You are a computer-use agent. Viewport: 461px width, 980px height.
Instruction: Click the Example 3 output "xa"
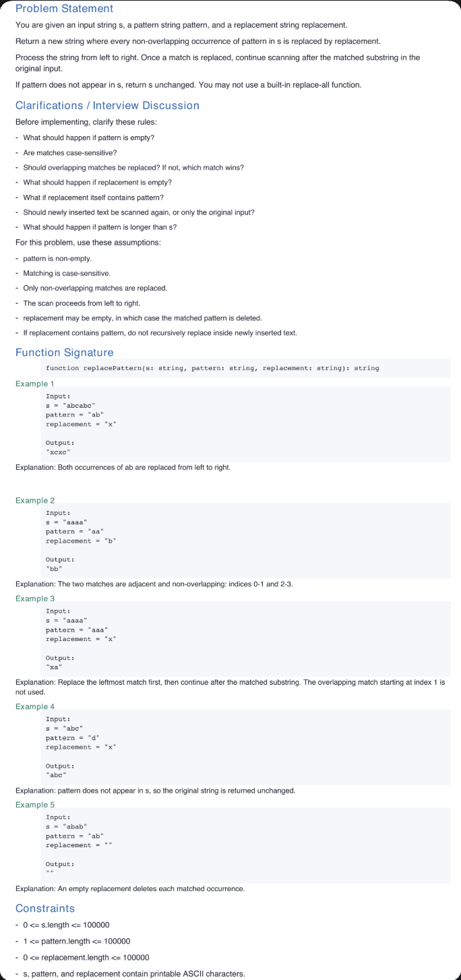coord(54,667)
